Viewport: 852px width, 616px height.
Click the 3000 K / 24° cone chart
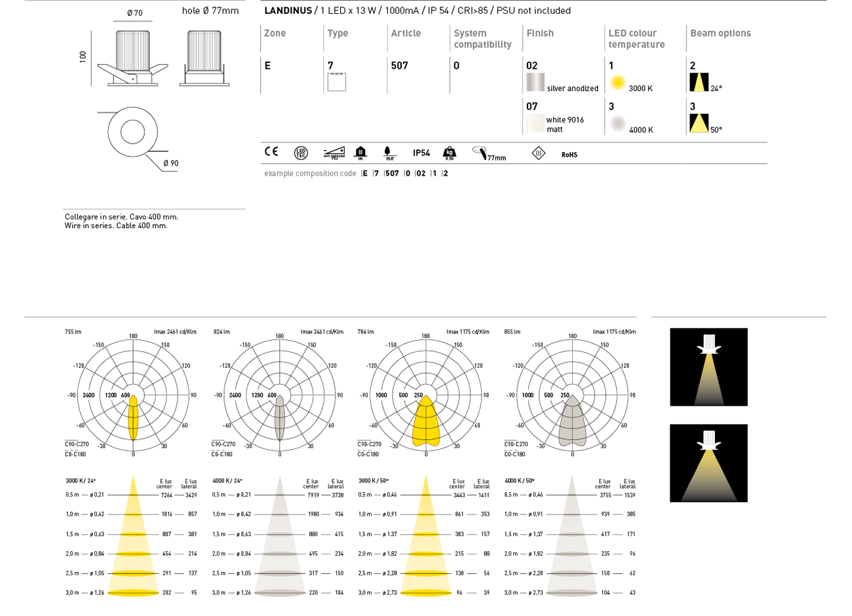click(x=132, y=537)
